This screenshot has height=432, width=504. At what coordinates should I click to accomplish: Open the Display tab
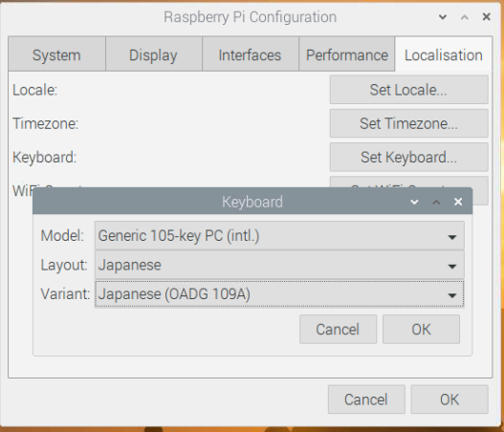153,54
